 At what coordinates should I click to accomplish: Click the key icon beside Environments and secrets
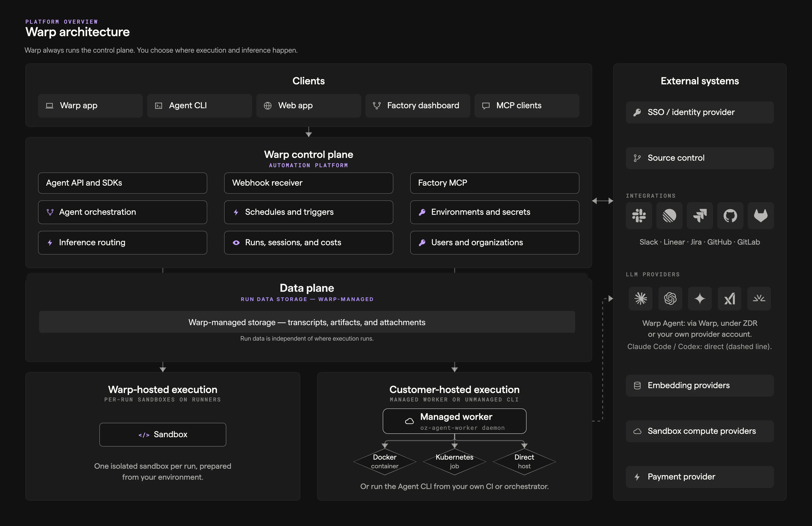pyautogui.click(x=422, y=212)
